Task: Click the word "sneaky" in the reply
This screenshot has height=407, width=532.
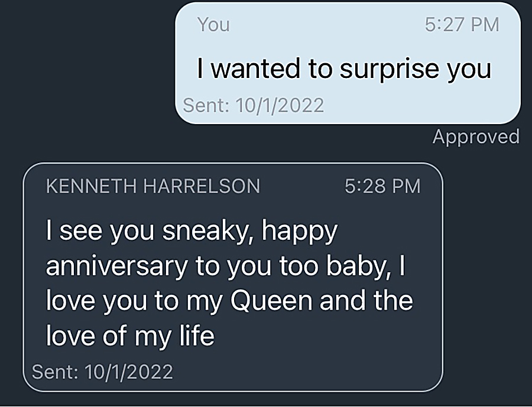Action: coord(207,232)
